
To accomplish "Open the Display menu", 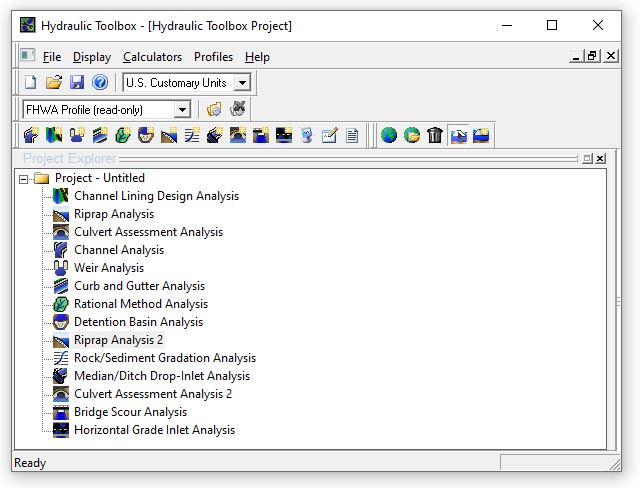I will [x=92, y=57].
